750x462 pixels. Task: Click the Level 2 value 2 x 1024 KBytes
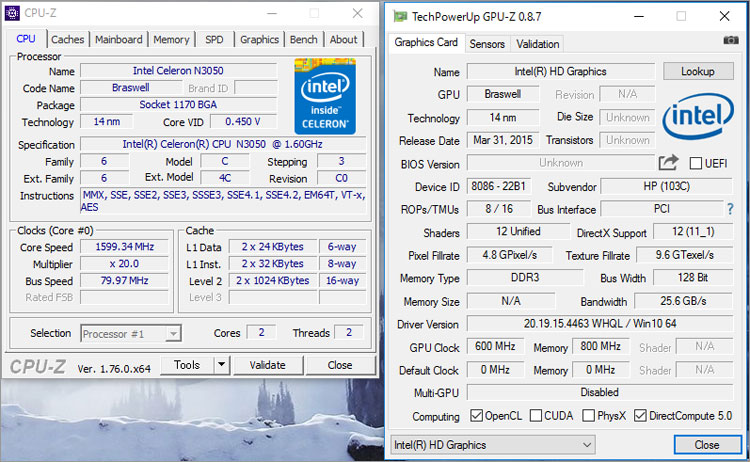[x=273, y=280]
